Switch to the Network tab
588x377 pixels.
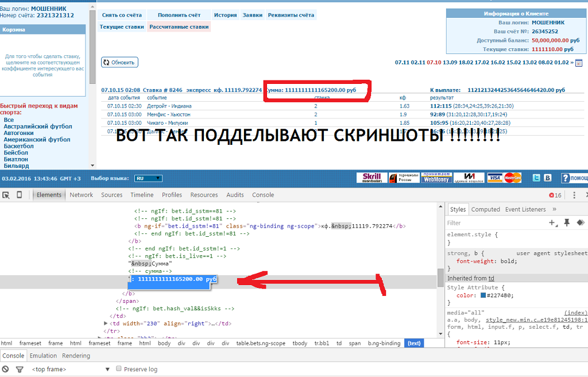click(82, 195)
